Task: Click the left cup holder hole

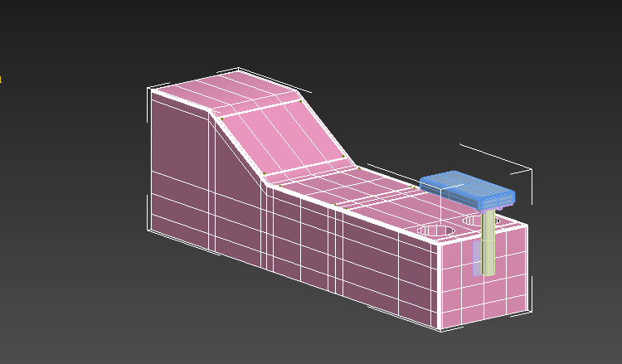Action: 435,231
